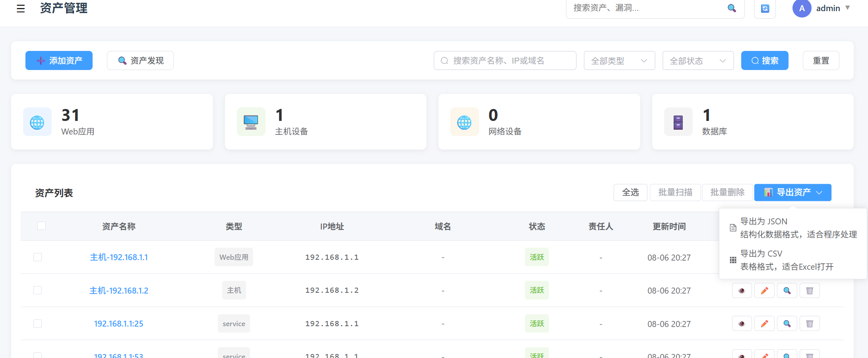868x358 pixels.
Task: Check the box for 192.168.1.1:25 row
Action: tap(38, 324)
